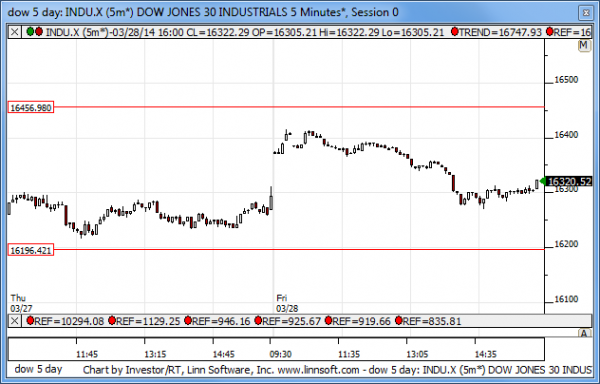Click the REF=1129.25 label
Screen dimensions: 600x384
148,321
